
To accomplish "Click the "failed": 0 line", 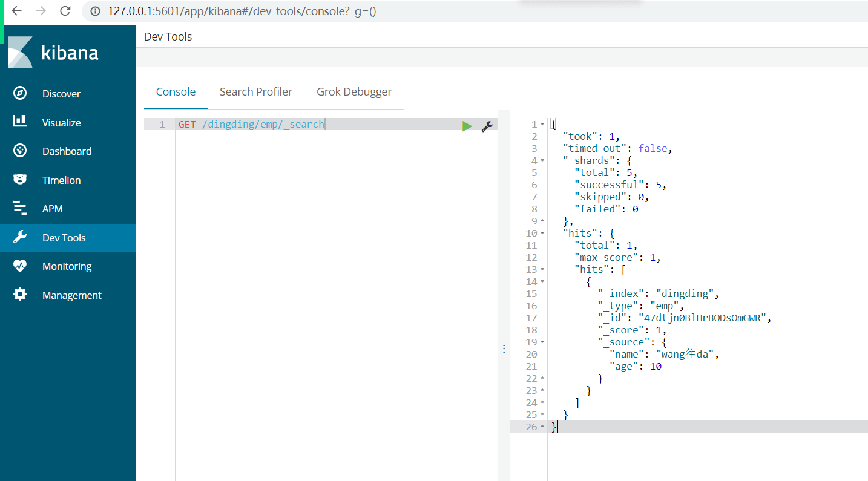I will [606, 209].
